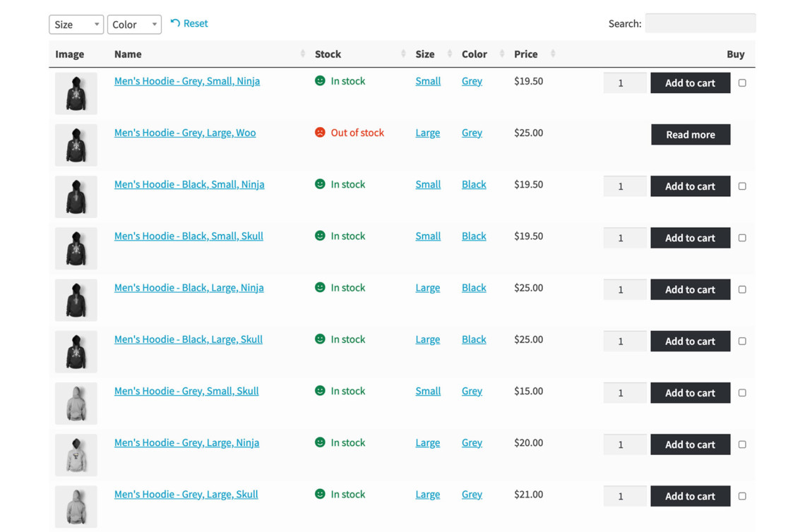Click the chevron on the Color filter box
Screen dimensions: 805x532
(x=154, y=24)
